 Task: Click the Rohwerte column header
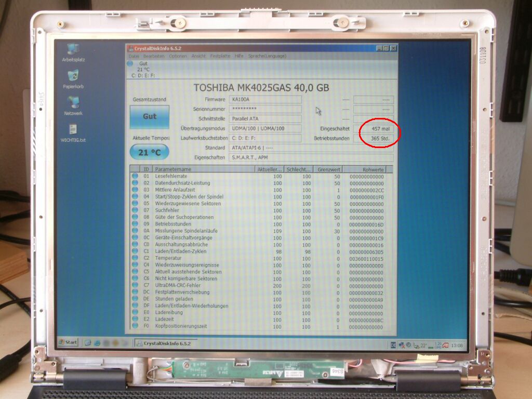pos(364,170)
